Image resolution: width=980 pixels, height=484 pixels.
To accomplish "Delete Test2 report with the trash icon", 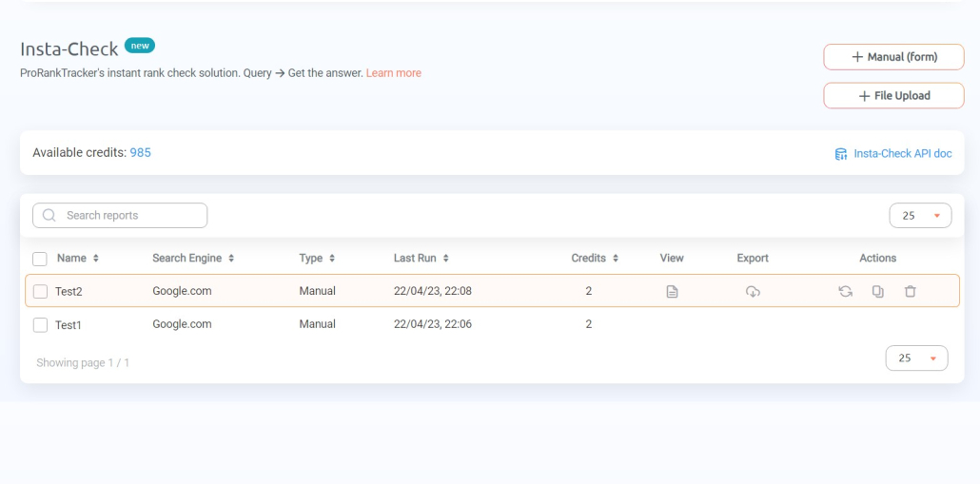I will [910, 291].
